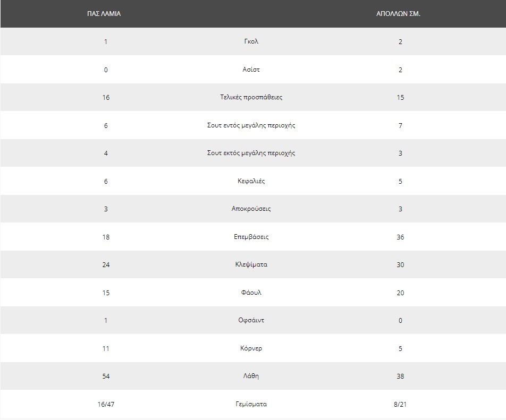Click the Λάθη row label

click(x=251, y=376)
